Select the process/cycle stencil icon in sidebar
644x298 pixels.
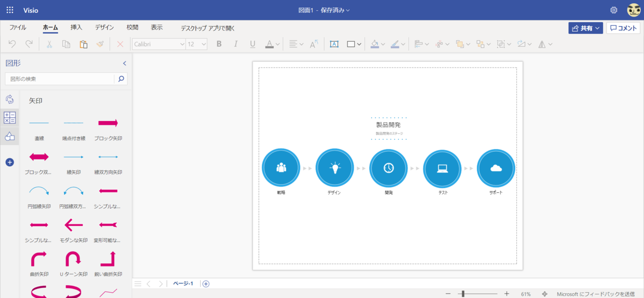10,99
